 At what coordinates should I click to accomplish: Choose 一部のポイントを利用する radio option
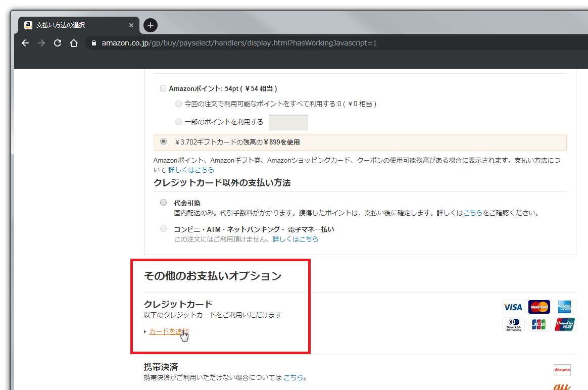point(178,122)
